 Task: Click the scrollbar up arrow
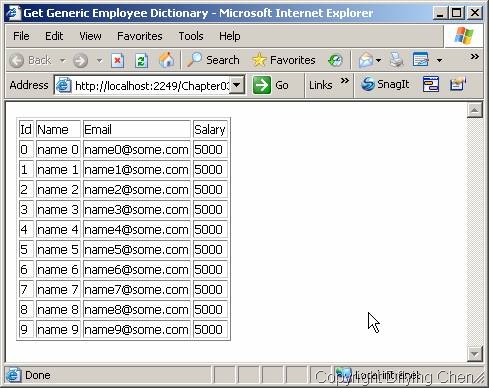475,110
